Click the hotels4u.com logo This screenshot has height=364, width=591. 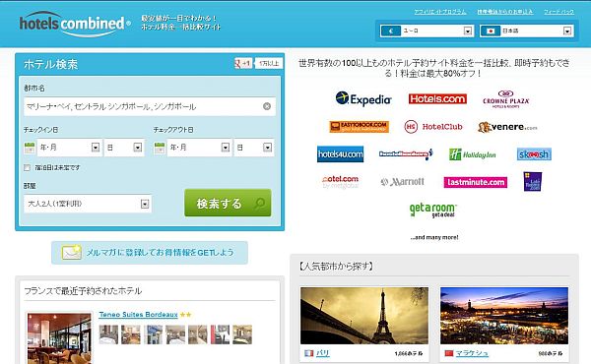click(341, 153)
